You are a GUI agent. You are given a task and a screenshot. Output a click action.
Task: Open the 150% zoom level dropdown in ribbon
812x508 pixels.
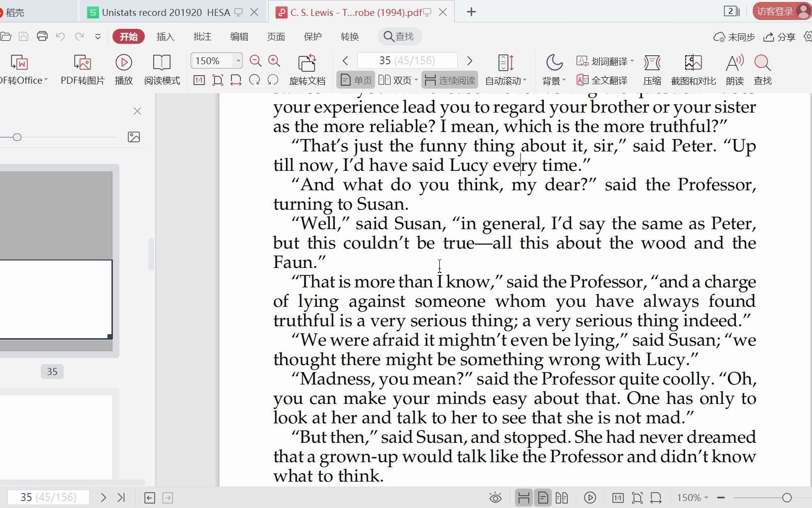(x=238, y=61)
